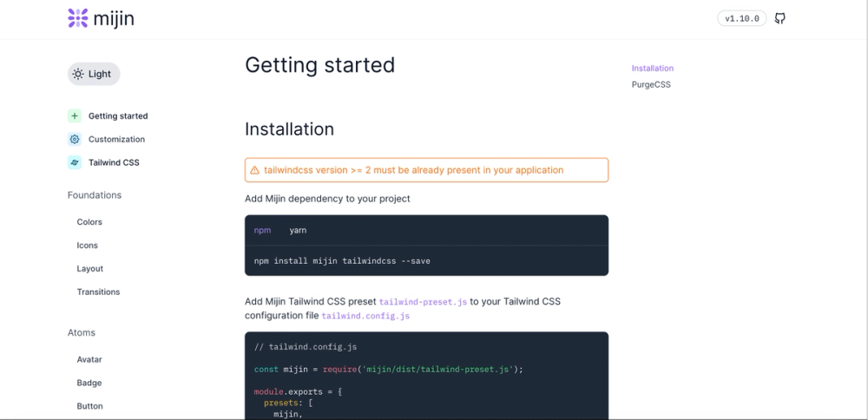Click the mijin logo icon
This screenshot has height=420, width=868.
(x=78, y=18)
